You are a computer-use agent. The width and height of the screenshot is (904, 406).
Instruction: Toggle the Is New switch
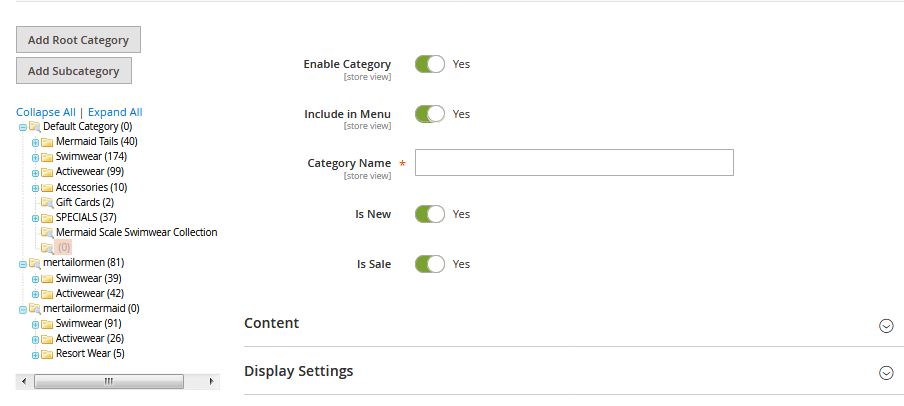(430, 214)
